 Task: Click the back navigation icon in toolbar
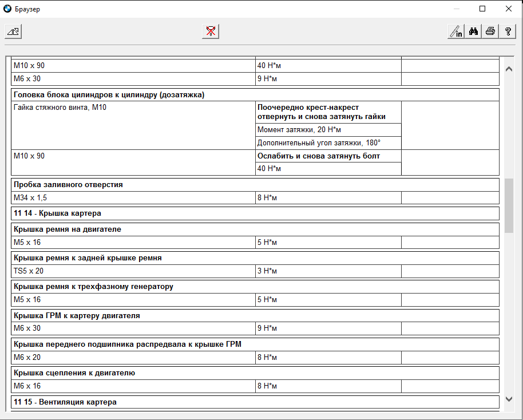[13, 31]
